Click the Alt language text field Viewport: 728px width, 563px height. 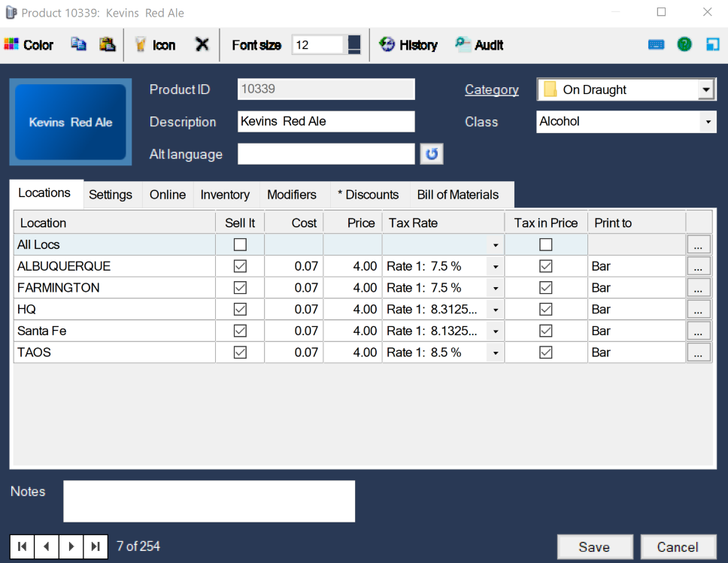coord(326,153)
